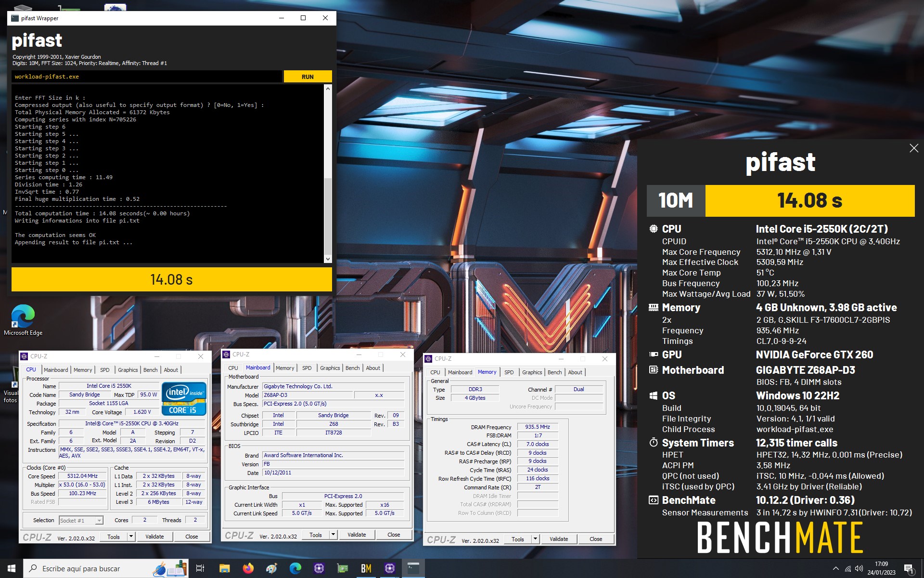
Task: Click the scroll-down arrow in the pifast console
Action: tap(328, 259)
